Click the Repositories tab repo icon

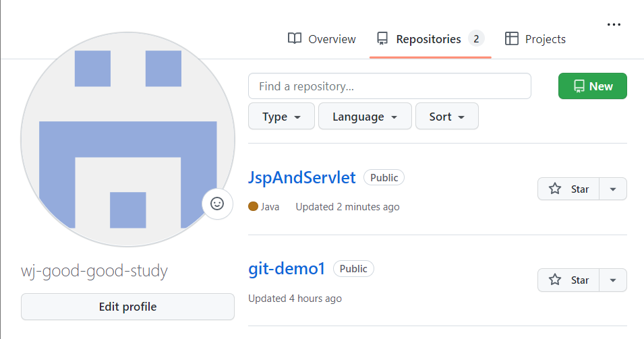tap(382, 38)
